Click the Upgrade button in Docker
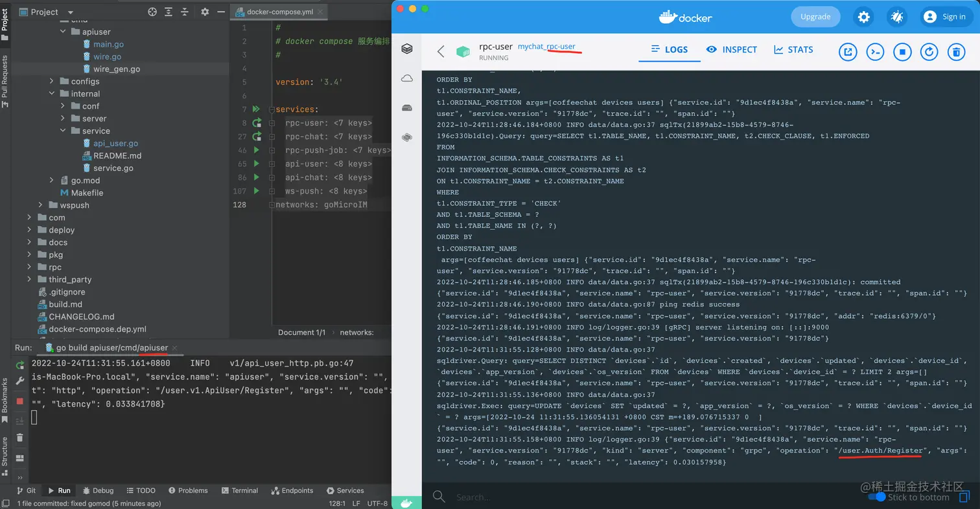 pyautogui.click(x=815, y=17)
